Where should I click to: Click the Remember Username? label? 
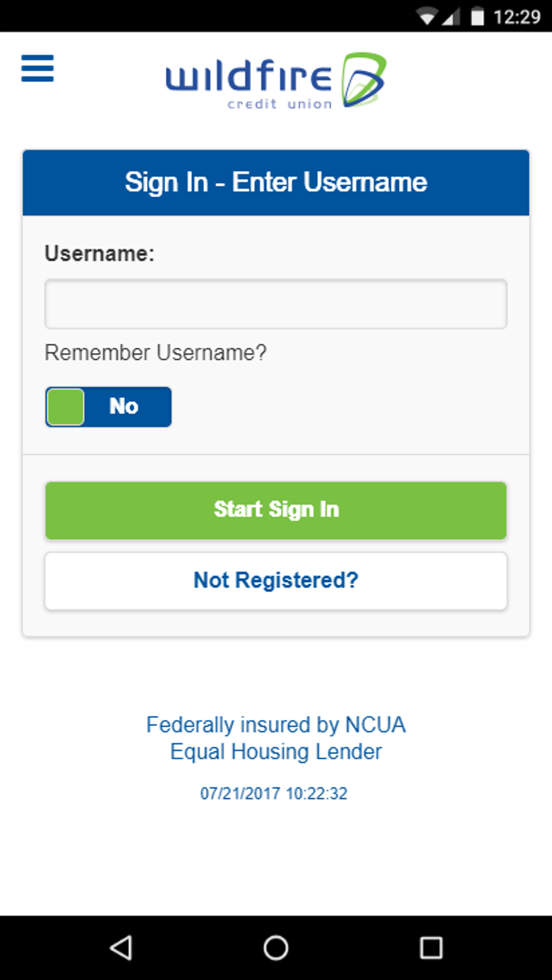156,353
